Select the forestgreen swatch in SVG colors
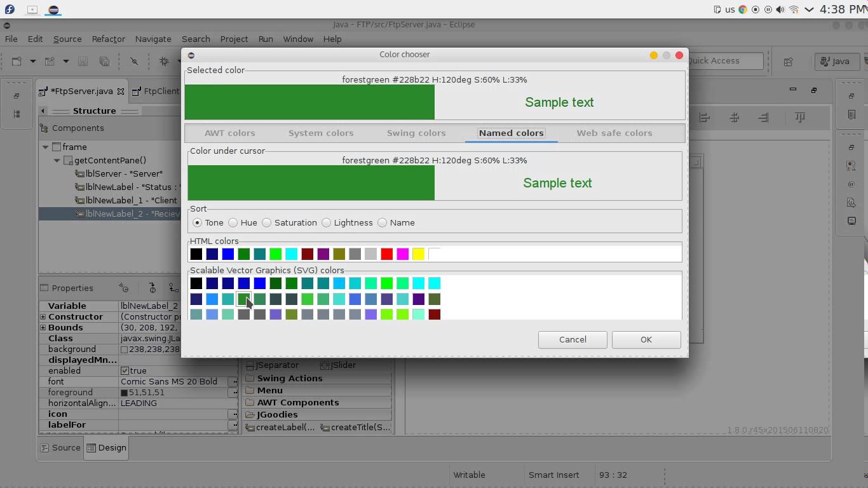Image resolution: width=868 pixels, height=488 pixels. (245, 299)
